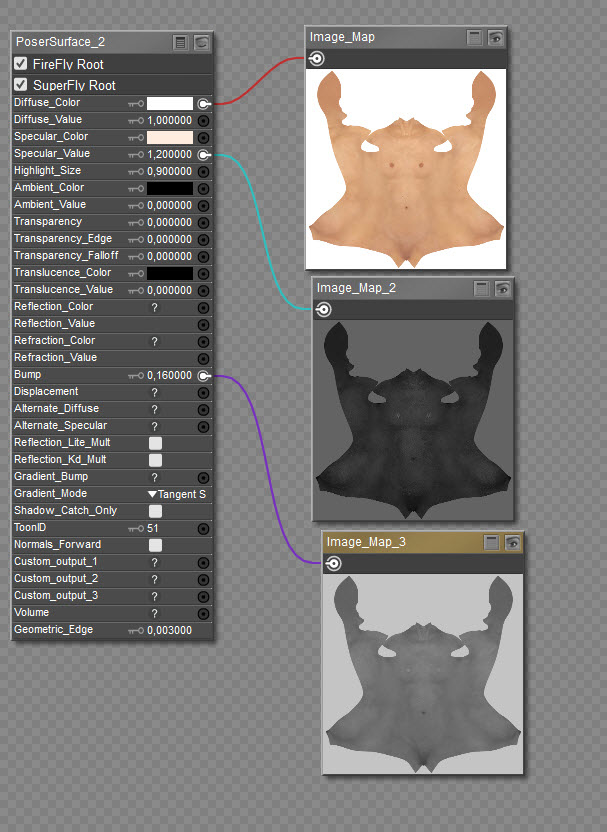Collapse Image_Map node parameters icon
This screenshot has width=607, height=832.
474,38
